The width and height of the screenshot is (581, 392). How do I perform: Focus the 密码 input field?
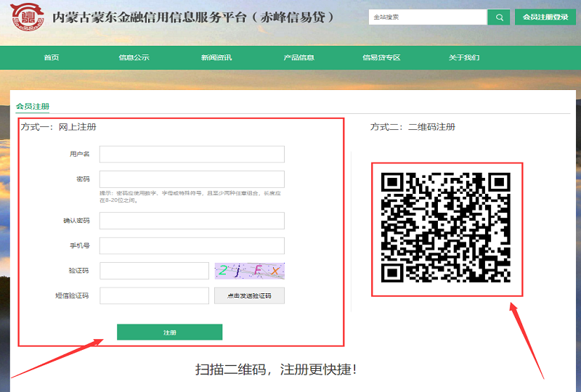tap(192, 179)
